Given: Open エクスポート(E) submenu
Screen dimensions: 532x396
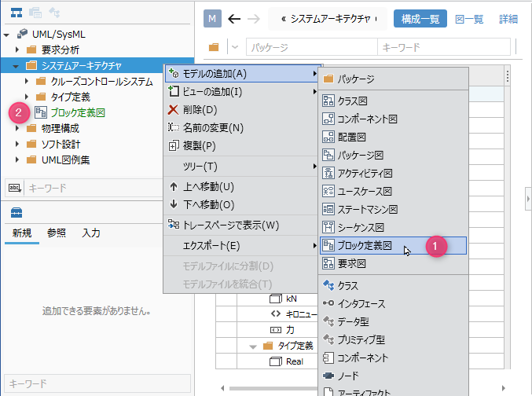Looking at the screenshot, I should [x=241, y=245].
